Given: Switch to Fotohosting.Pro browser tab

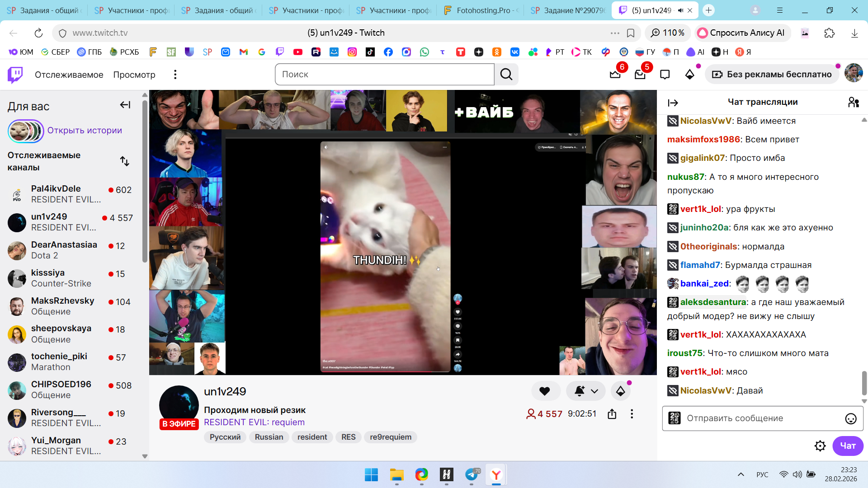Looking at the screenshot, I should coord(481,10).
